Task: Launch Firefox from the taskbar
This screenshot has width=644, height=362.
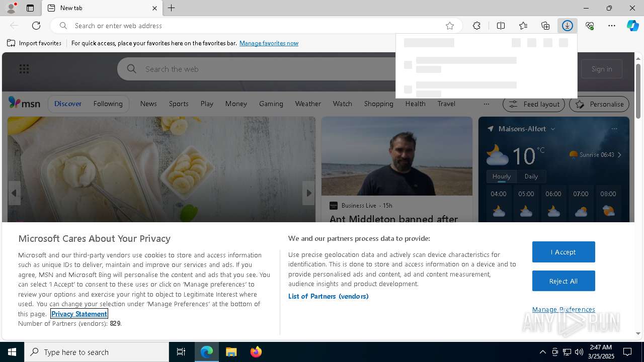Action: coord(256,352)
